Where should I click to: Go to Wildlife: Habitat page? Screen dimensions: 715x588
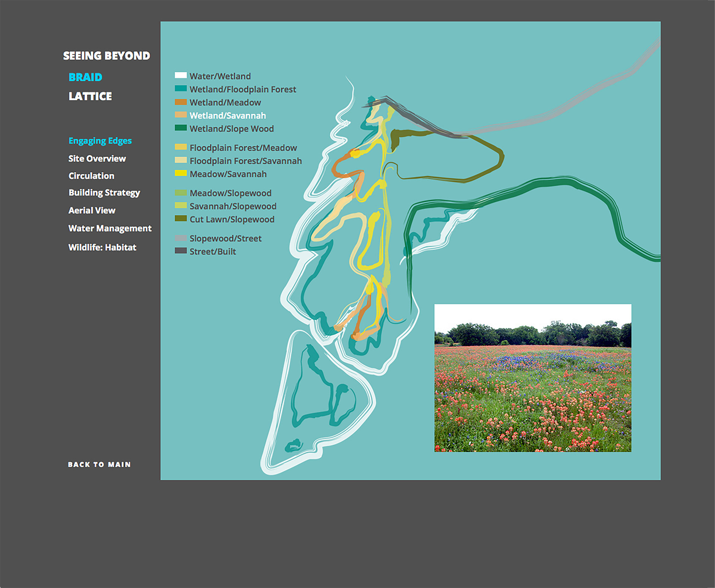(102, 247)
